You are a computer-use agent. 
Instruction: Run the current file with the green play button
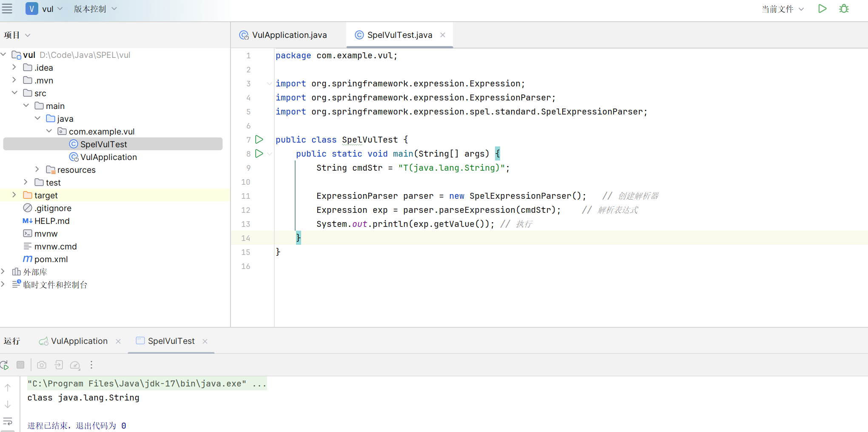point(822,9)
